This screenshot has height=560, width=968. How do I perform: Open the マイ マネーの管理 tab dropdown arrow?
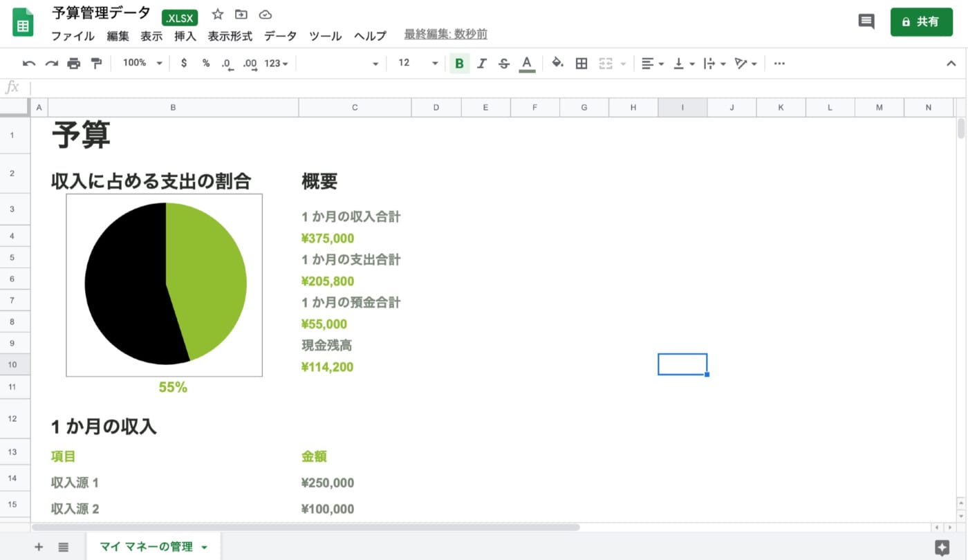pyautogui.click(x=204, y=548)
